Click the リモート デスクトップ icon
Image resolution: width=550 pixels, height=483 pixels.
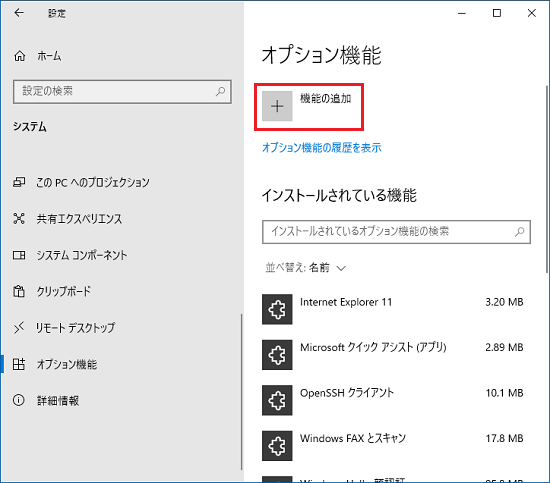tap(19, 328)
